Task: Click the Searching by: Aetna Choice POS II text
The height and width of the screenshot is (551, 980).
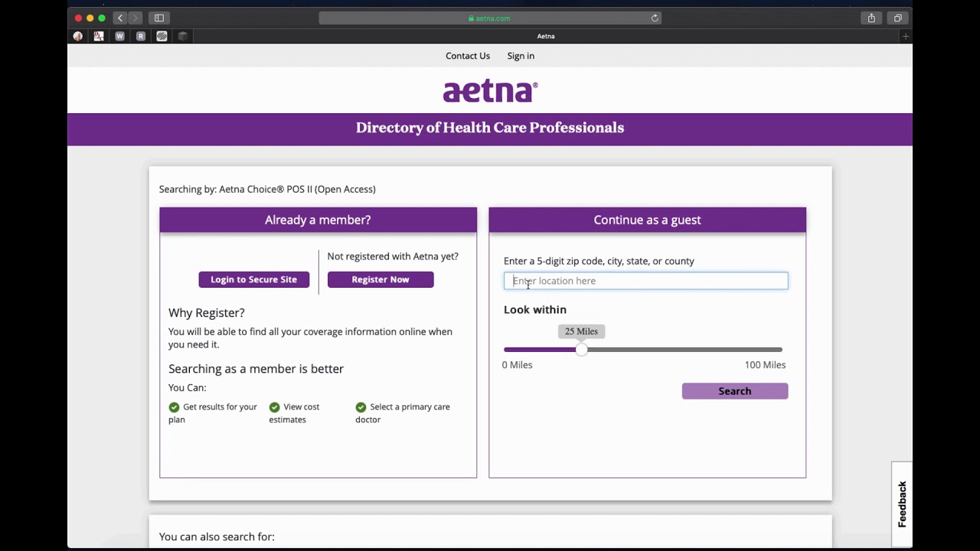Action: [267, 189]
